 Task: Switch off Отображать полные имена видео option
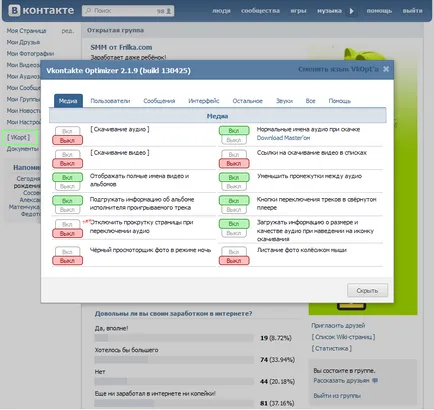(x=67, y=186)
